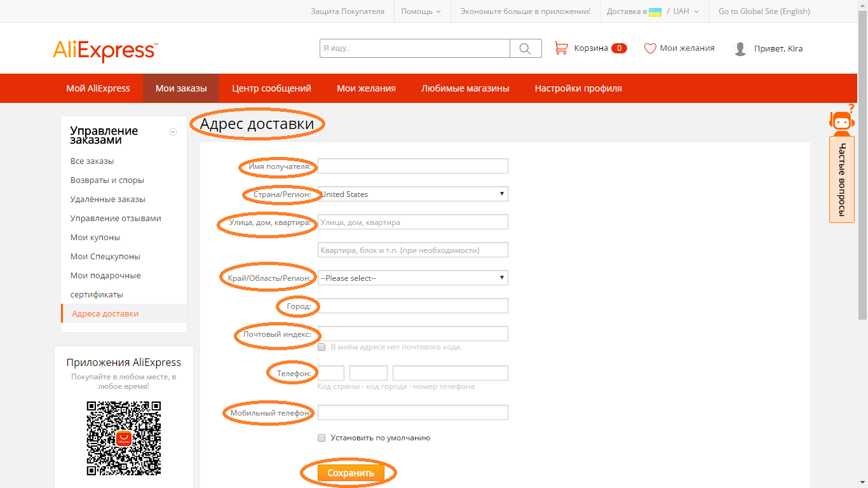Image resolution: width=868 pixels, height=488 pixels.
Task: Open Защита Покупателя link
Action: [x=348, y=11]
